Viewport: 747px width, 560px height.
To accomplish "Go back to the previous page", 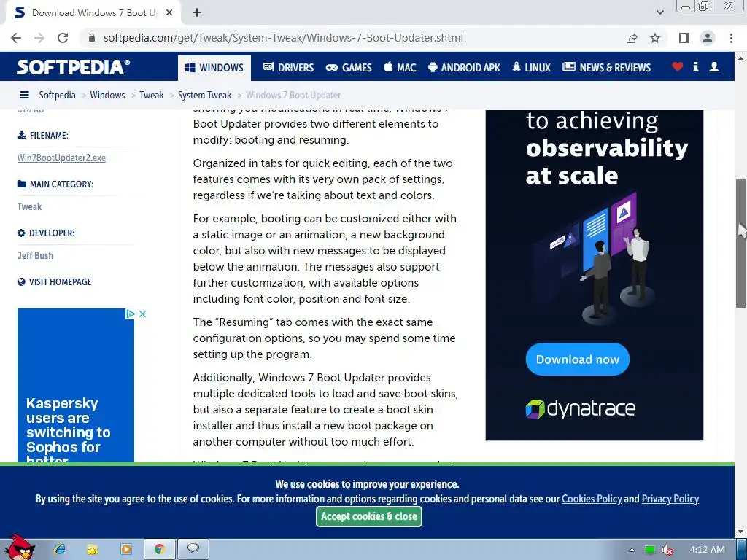I will 16,38.
